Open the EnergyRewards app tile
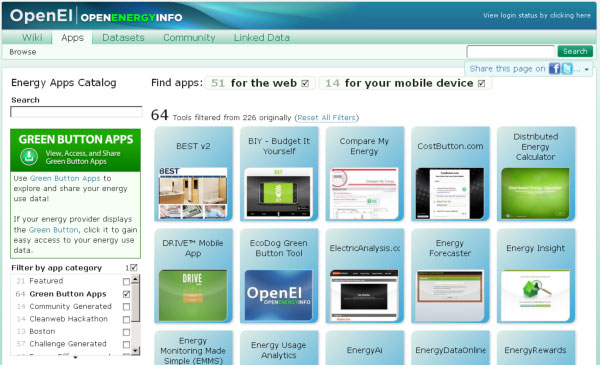The width and height of the screenshot is (600, 365). [536, 348]
